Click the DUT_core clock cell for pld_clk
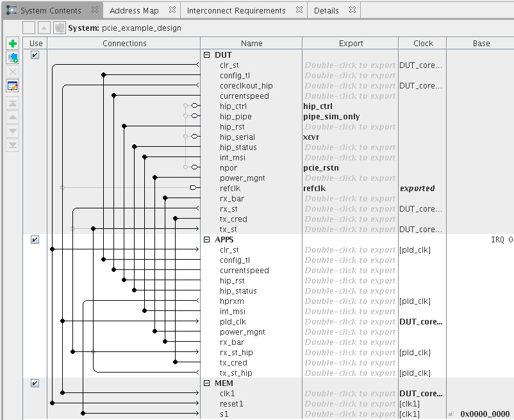 point(421,322)
